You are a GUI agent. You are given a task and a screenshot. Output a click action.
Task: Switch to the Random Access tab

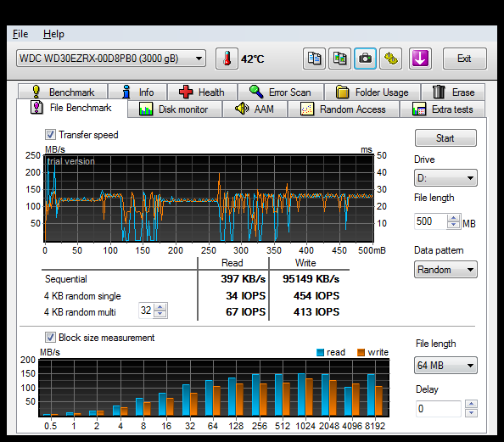point(344,109)
